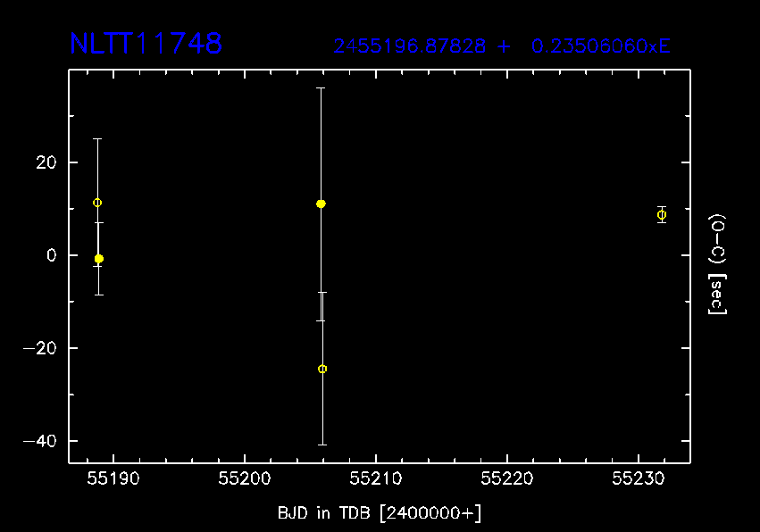Select the filled yellow point near 55189
This screenshot has width=760, height=532.
[99, 259]
